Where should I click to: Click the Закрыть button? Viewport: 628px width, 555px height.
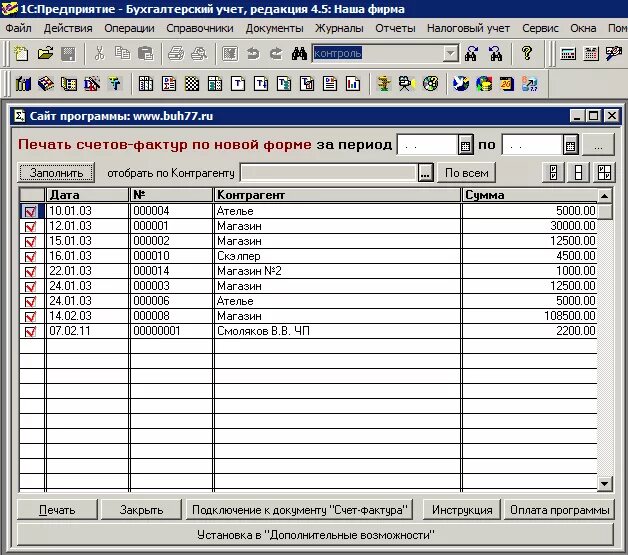tap(141, 510)
